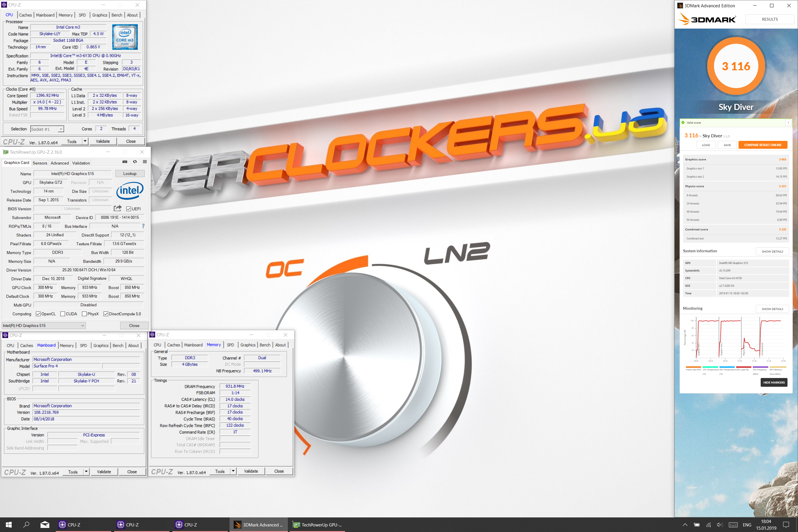798x532 pixels.
Task: Switch to Caches tab in top CPU-Z
Action: click(x=25, y=15)
